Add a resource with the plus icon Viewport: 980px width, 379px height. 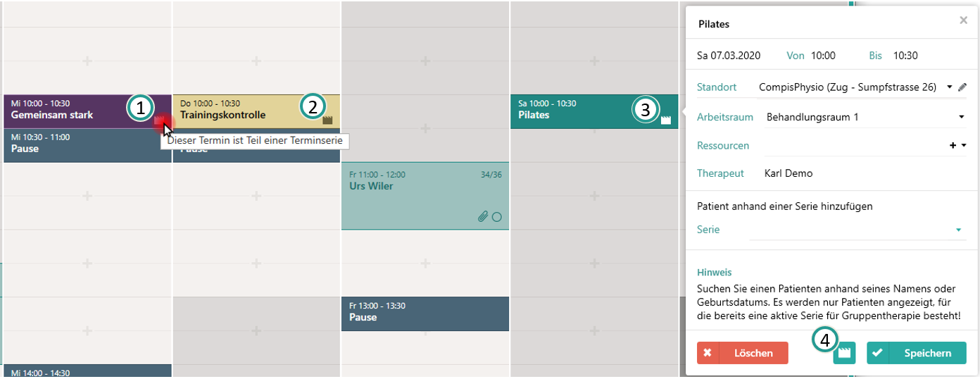pyautogui.click(x=953, y=146)
